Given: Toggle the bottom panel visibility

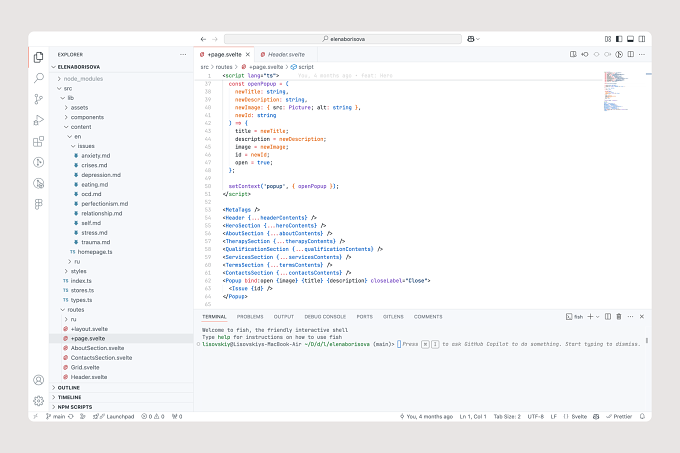Looking at the screenshot, I should tap(631, 39).
